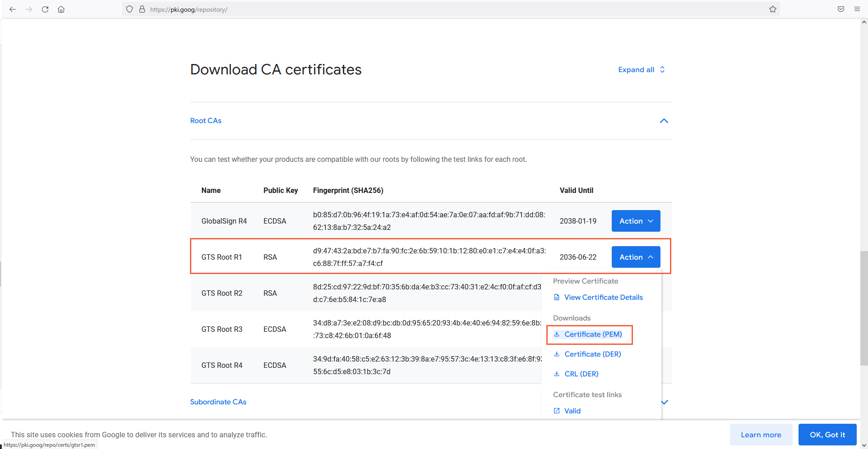Open Pocket save icon in toolbar
The image size is (868, 449).
click(x=840, y=9)
